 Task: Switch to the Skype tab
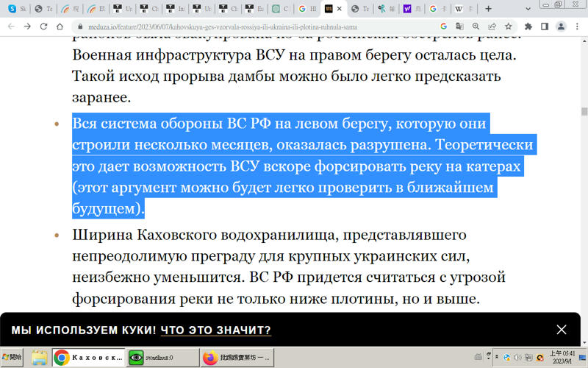tap(18, 9)
